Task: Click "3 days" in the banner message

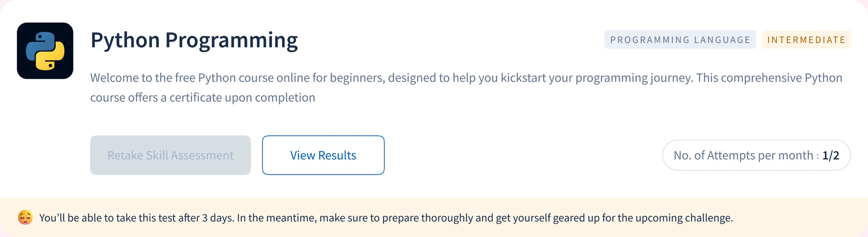Action: (218, 218)
